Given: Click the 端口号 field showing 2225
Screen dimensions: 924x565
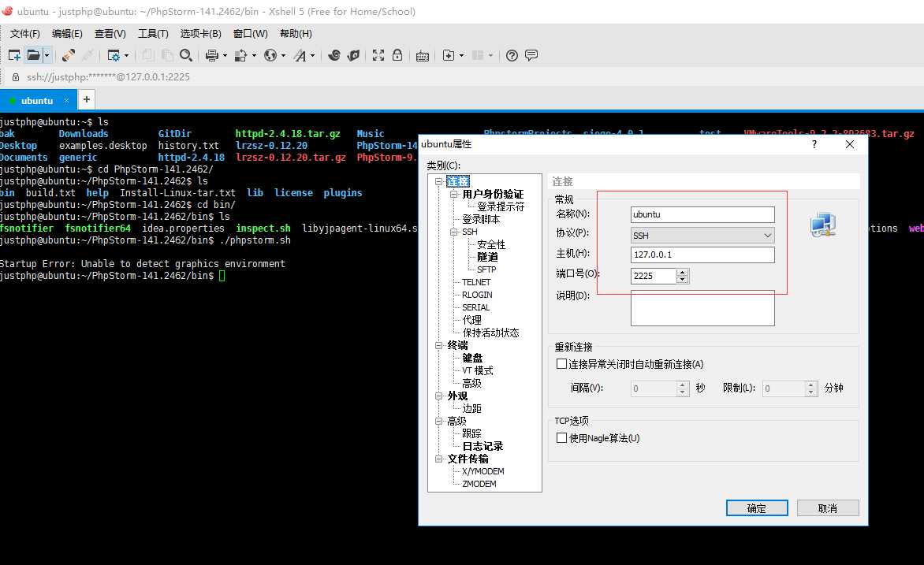Looking at the screenshot, I should tap(653, 276).
